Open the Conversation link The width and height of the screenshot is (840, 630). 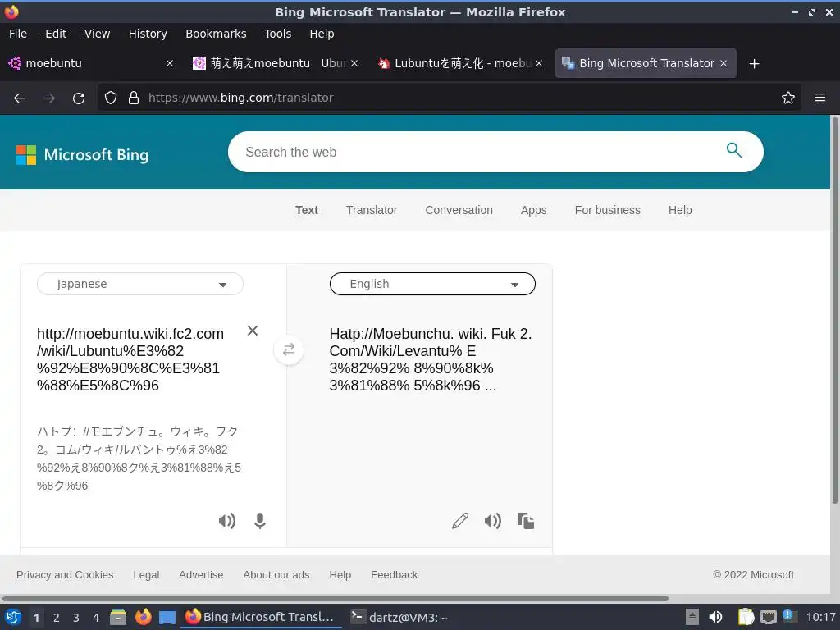pos(459,210)
